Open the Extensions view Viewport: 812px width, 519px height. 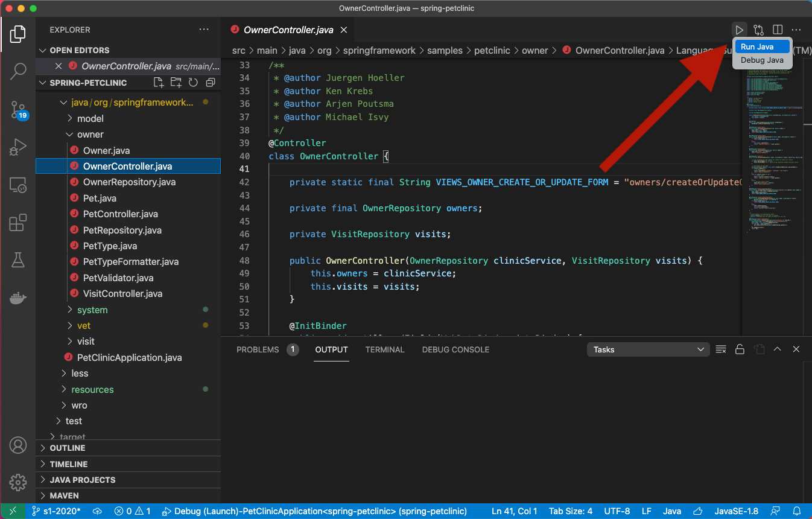coord(17,223)
